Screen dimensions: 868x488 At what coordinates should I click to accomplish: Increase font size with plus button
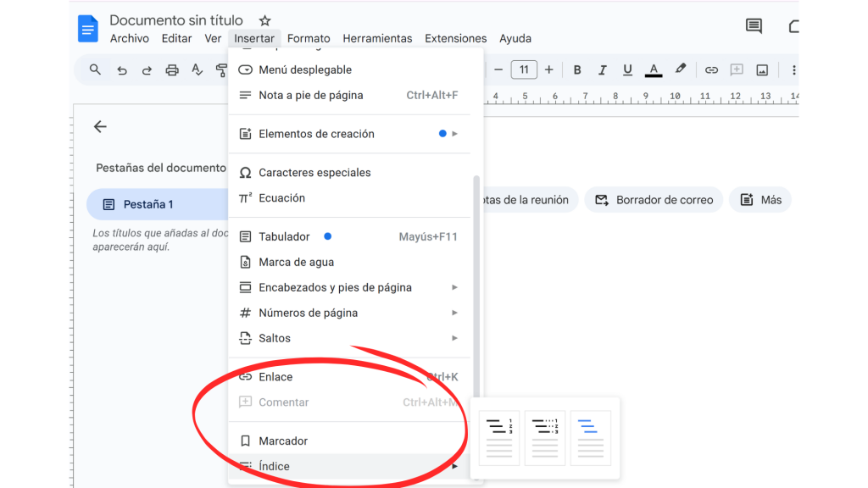tap(549, 70)
